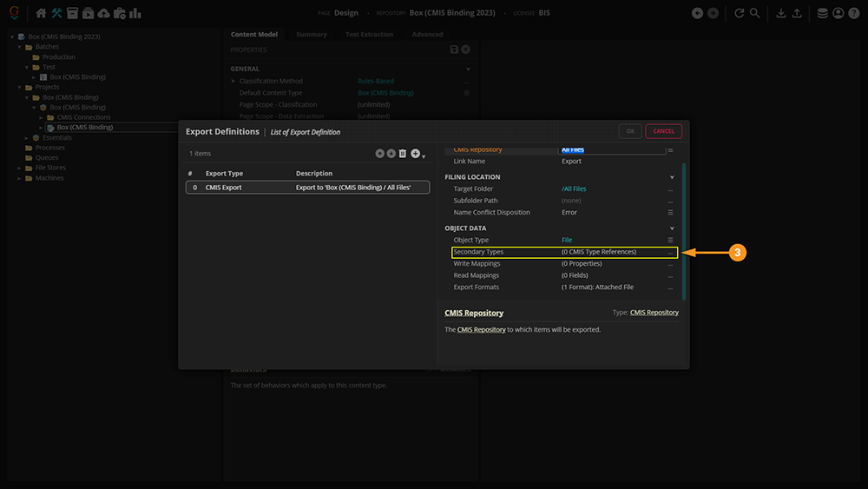Click the search magnifier icon
The image size is (868, 489).
pyautogui.click(x=754, y=13)
